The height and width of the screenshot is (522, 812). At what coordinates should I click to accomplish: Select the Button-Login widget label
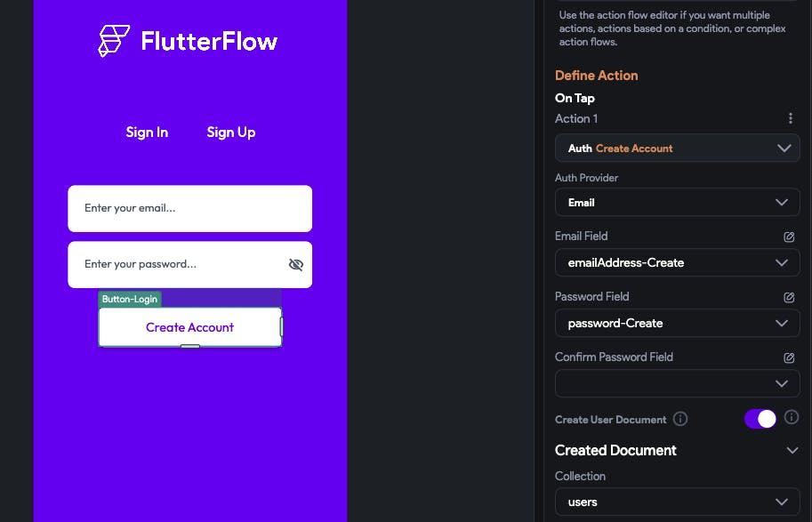[130, 300]
